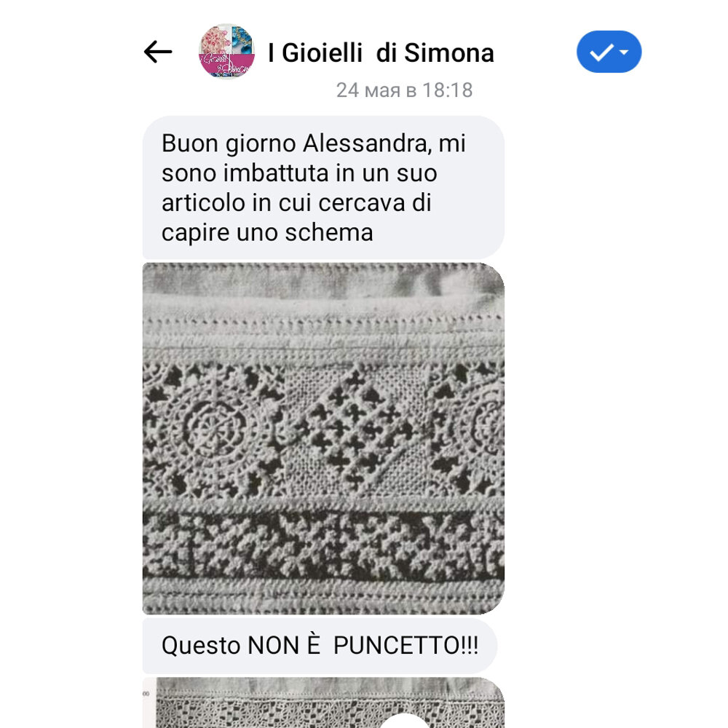
Task: Go back using the left arrow
Action: tap(158, 52)
